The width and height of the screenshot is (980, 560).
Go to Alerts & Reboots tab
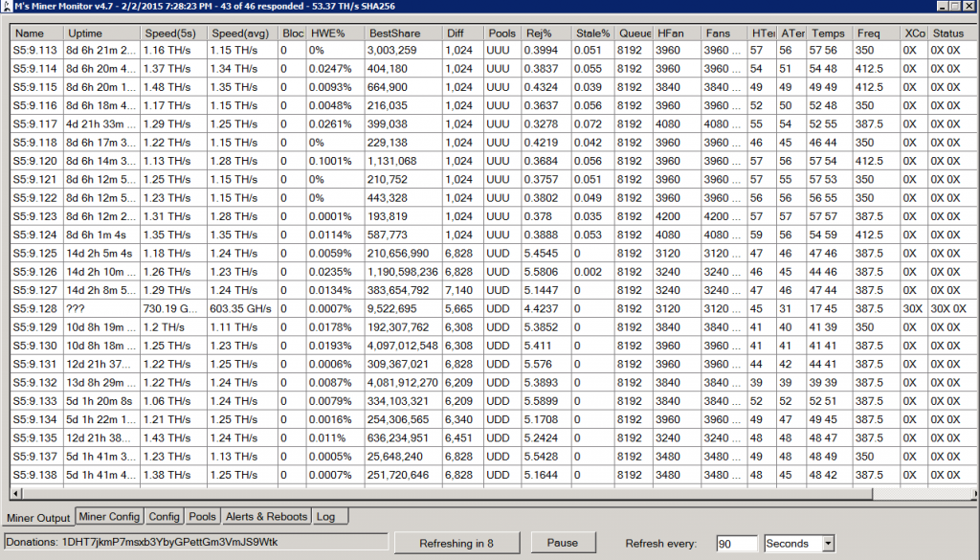(x=266, y=517)
